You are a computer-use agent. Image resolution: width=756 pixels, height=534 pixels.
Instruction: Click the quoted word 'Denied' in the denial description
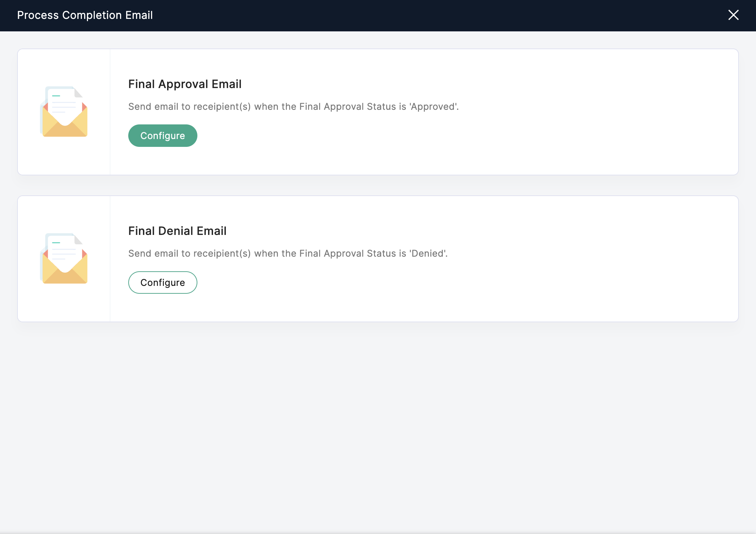pos(428,253)
